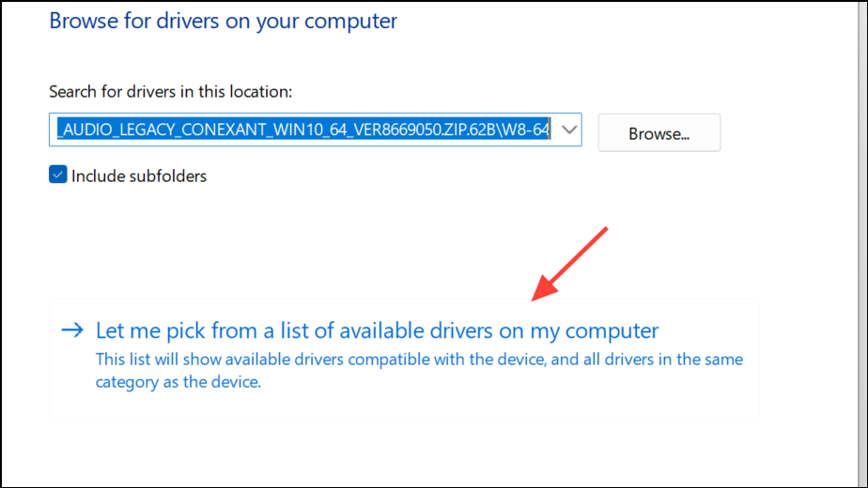Viewport: 868px width, 488px height.
Task: Toggle subfolder searching off
Action: pos(58,175)
